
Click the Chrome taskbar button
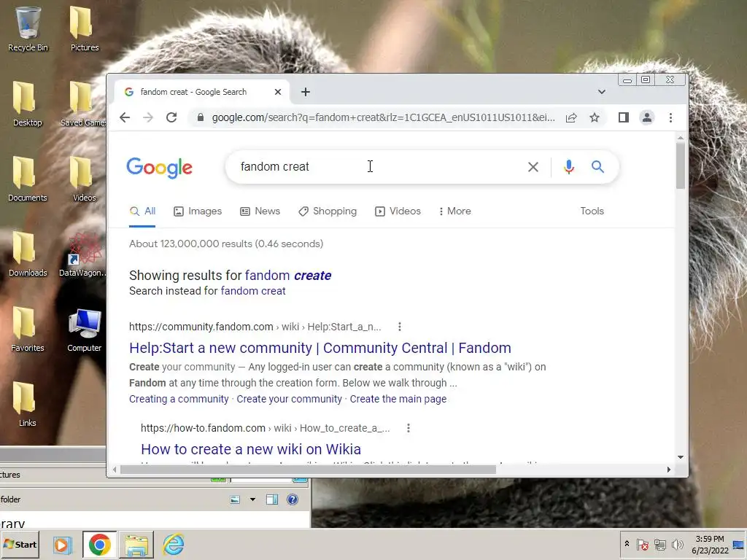[99, 545]
